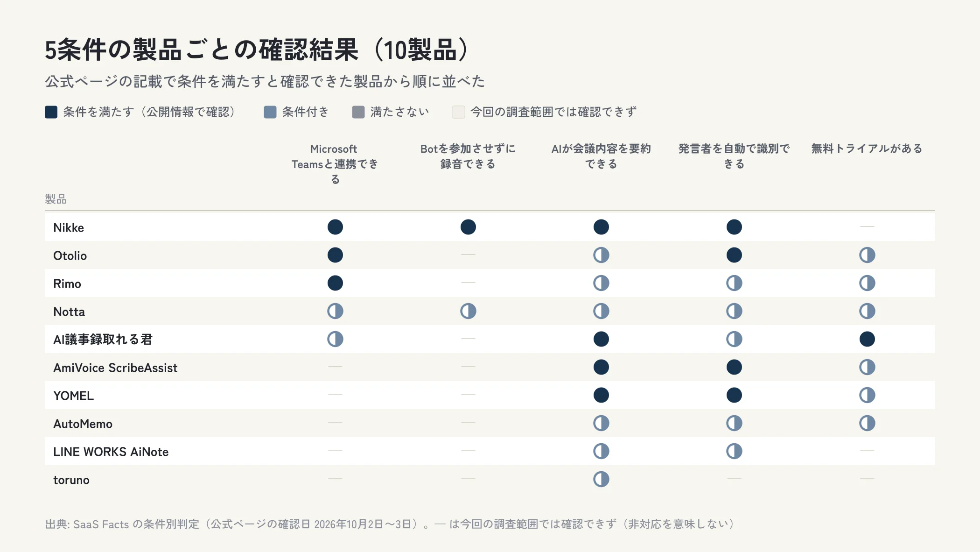This screenshot has width=980, height=552.
Task: Click the '無料トライアルがある' column header
Action: pos(867,149)
